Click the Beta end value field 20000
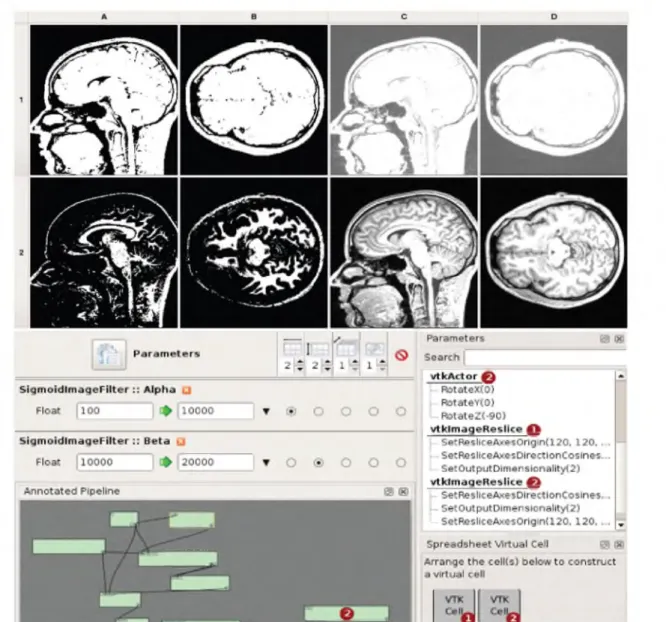This screenshot has width=666, height=622. (x=216, y=462)
